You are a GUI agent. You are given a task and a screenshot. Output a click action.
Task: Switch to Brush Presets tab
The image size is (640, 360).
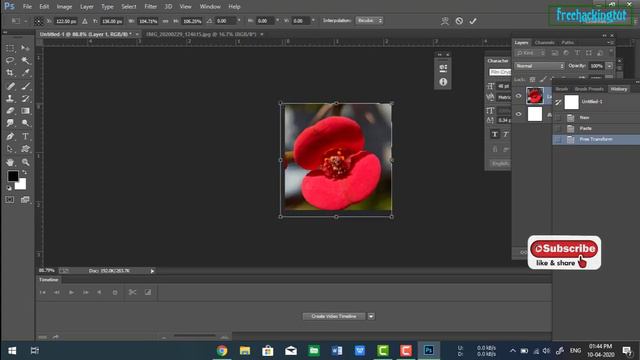[x=589, y=89]
